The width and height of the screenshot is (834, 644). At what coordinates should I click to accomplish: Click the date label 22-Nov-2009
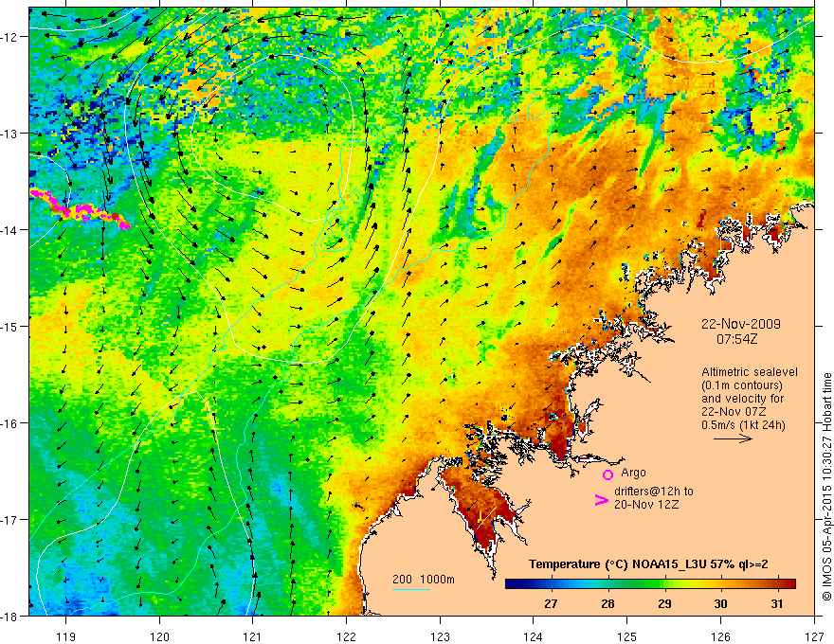point(741,324)
